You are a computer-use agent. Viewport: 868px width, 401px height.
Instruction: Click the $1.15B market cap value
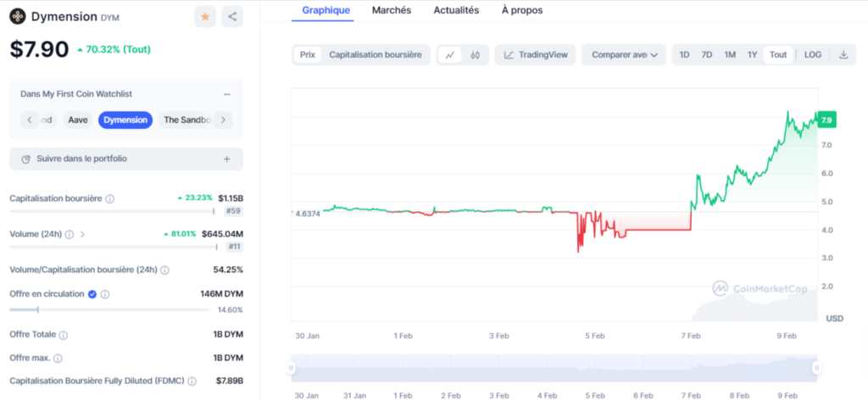point(231,198)
